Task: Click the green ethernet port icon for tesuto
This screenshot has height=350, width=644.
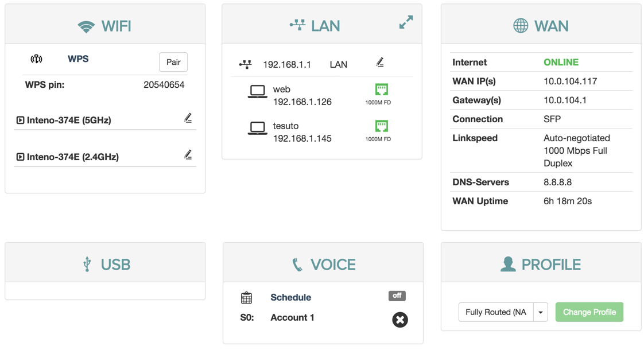Action: [x=381, y=126]
